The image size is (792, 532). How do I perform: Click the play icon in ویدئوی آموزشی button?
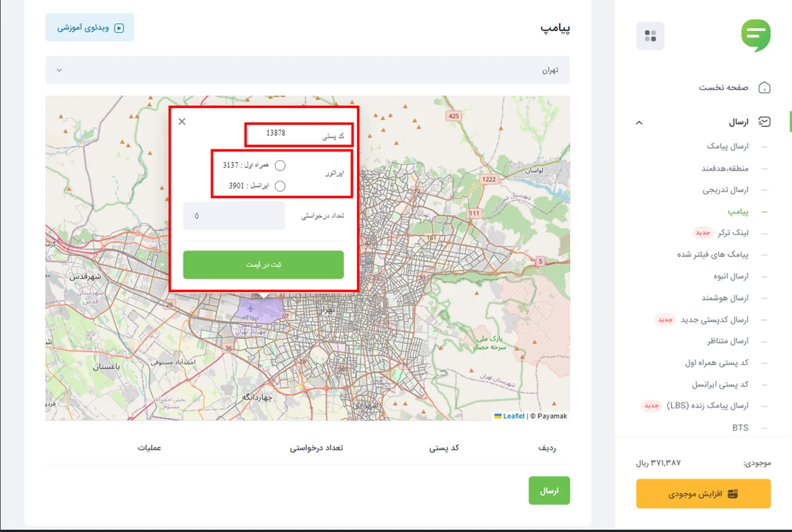(119, 28)
